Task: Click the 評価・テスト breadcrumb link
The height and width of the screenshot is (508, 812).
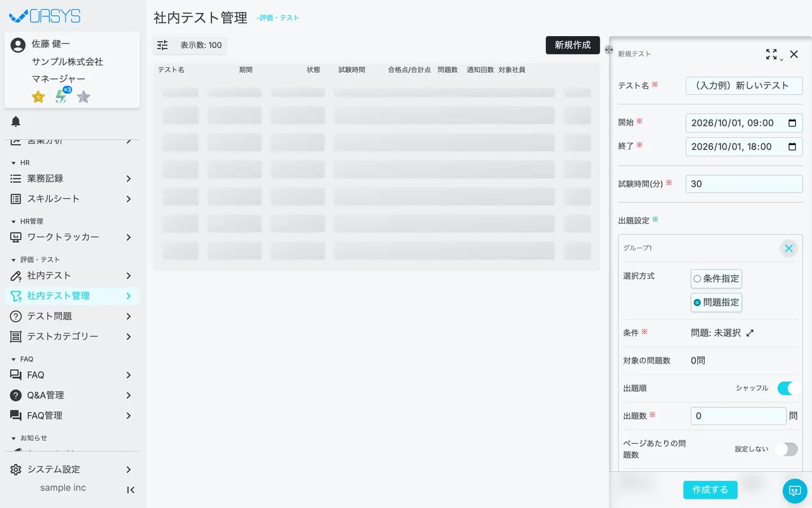Action: tap(279, 18)
